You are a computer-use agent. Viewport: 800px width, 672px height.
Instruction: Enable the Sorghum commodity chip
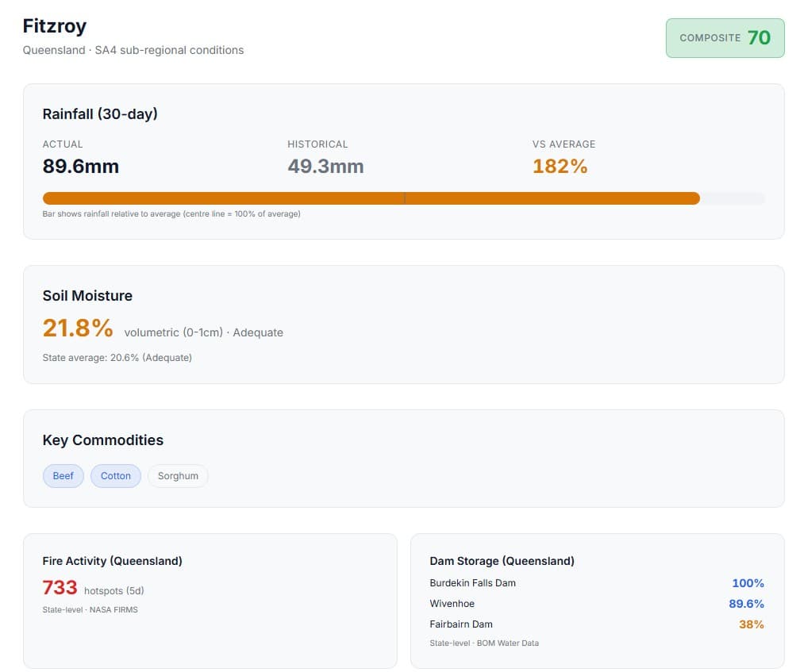click(x=178, y=475)
